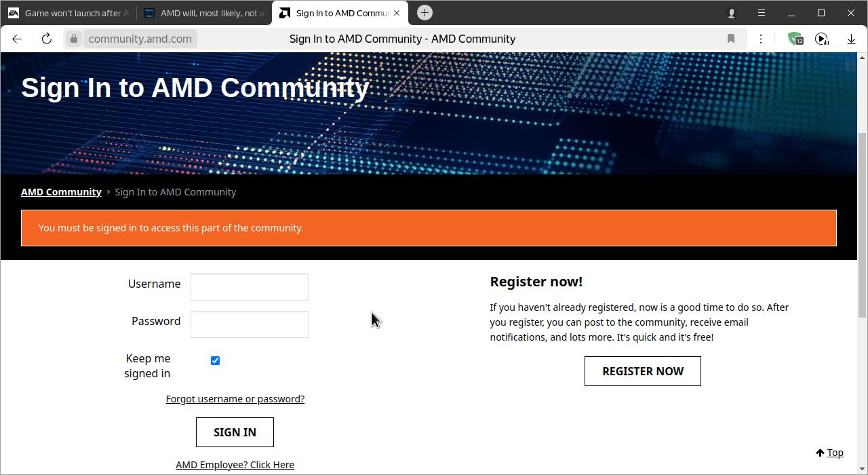Open the AMD Employee? Click Here link
Viewport: 868px width, 475px height.
point(235,465)
